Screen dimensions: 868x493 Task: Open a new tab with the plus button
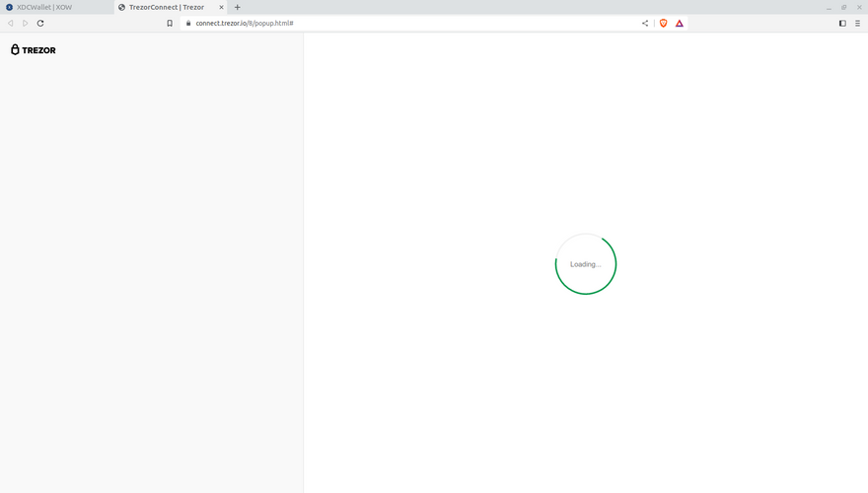coord(238,7)
